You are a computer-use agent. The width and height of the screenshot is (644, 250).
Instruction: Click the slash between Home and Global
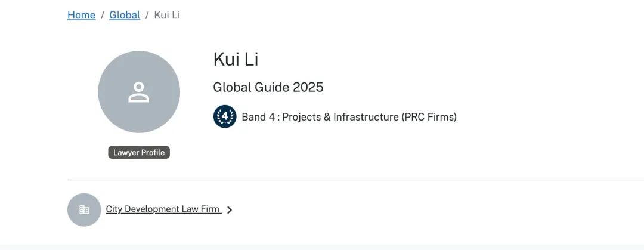[103, 15]
